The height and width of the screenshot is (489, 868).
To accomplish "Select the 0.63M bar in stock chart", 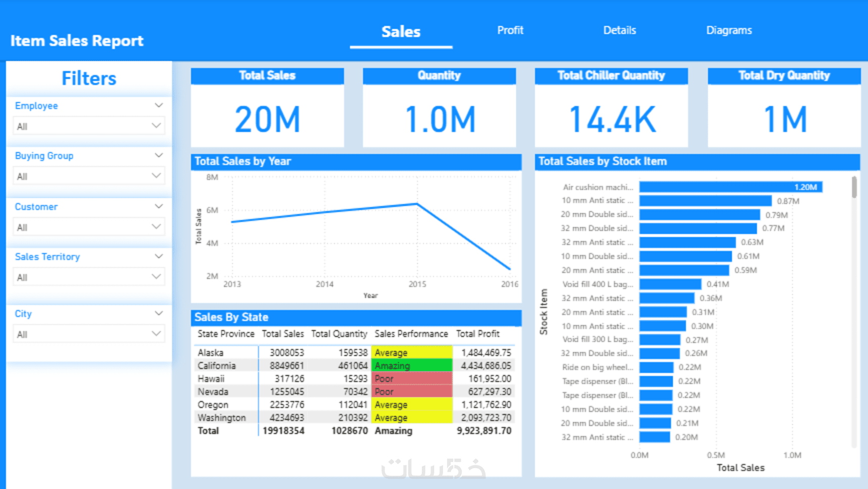I will [x=688, y=242].
